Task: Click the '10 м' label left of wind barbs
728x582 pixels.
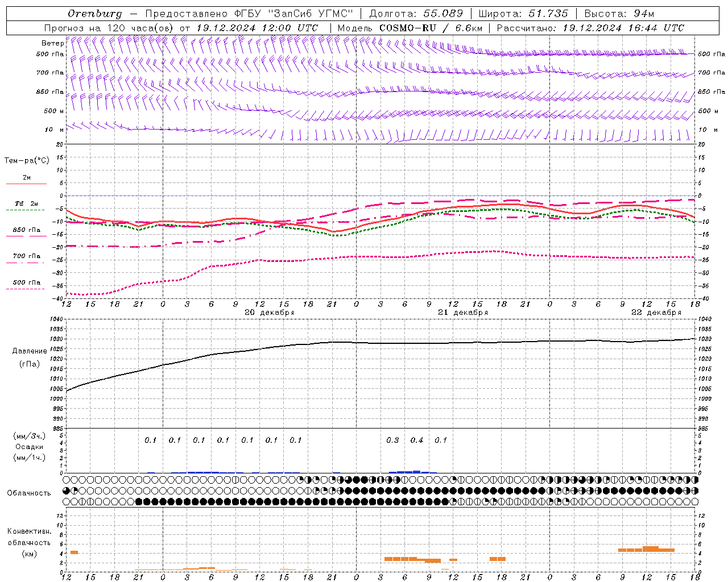Action: click(55, 130)
